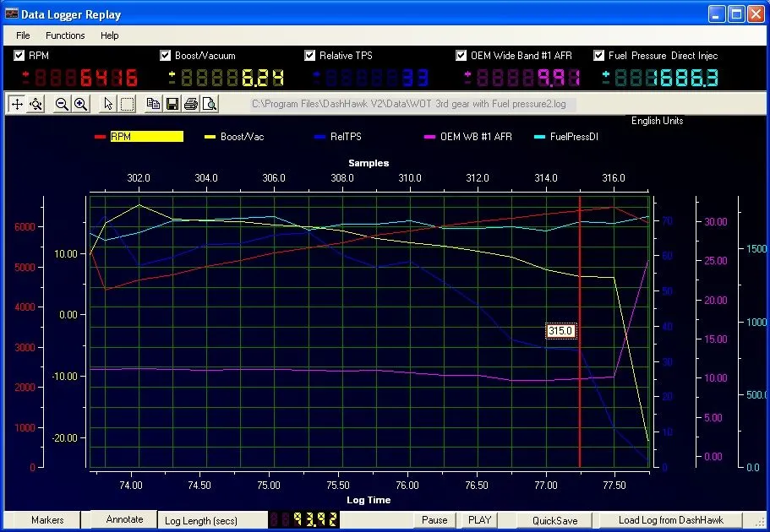
Task: Toggle the Boost/Vacuum checkbox
Action: coord(166,56)
